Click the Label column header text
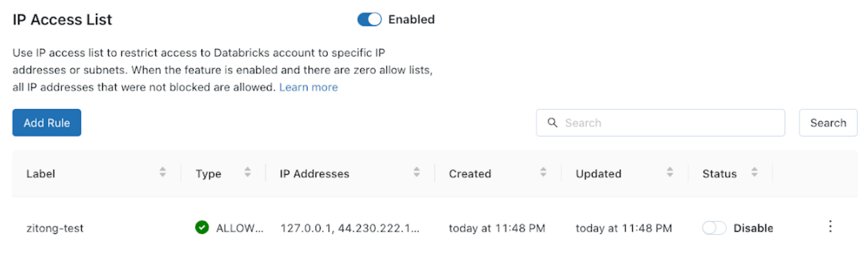This screenshot has width=868, height=257. pyautogui.click(x=41, y=174)
